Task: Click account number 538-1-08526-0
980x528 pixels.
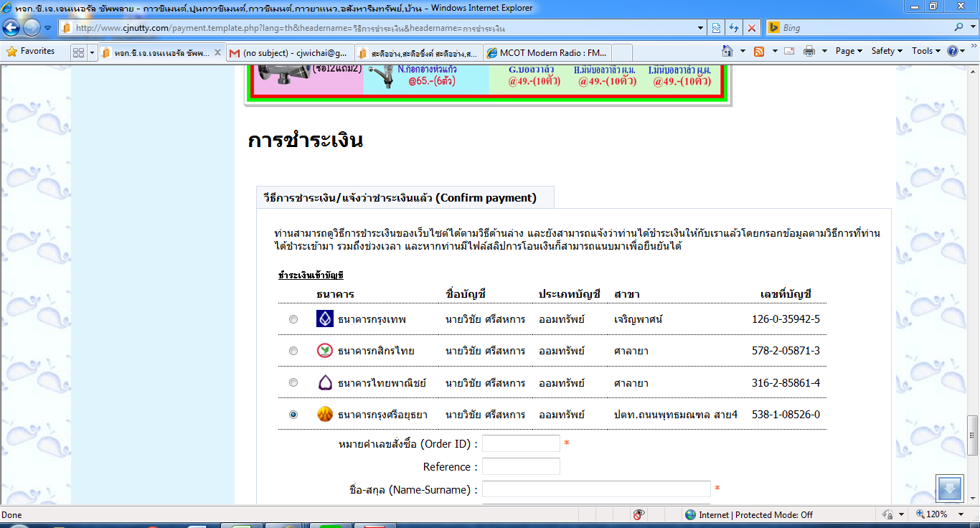Action: 786,414
